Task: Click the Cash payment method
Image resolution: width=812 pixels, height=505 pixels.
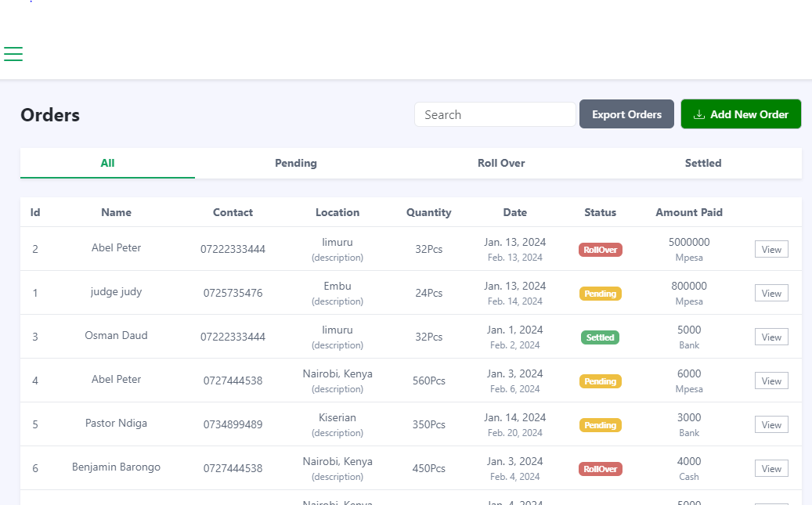Action: click(689, 477)
